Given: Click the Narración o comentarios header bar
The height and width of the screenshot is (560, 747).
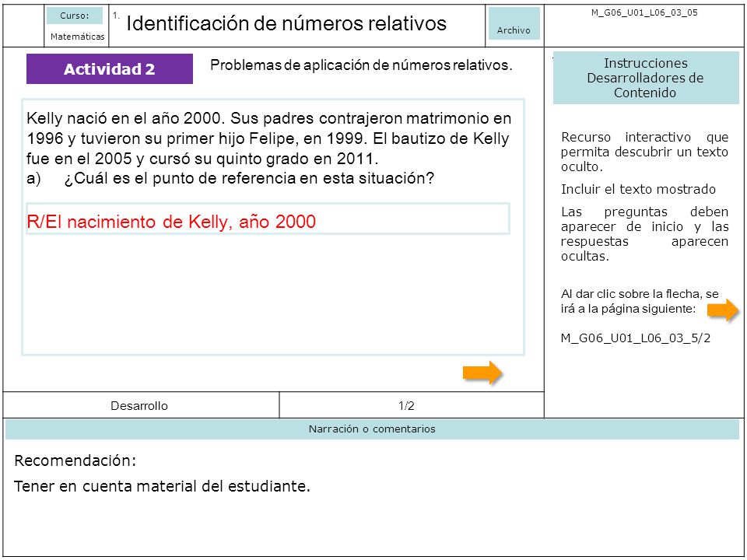Looking at the screenshot, I should point(372,429).
